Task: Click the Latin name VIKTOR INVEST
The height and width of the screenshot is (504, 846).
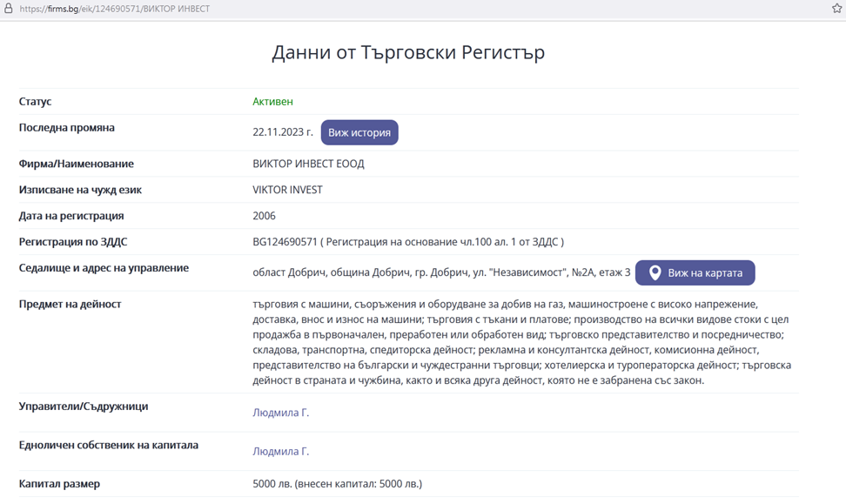Action: coord(287,190)
